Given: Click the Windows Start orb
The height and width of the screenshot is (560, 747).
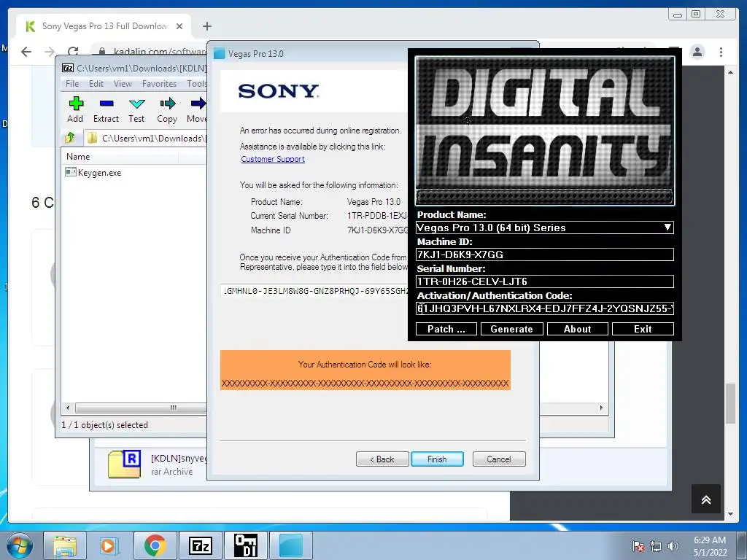Looking at the screenshot, I should [x=19, y=545].
